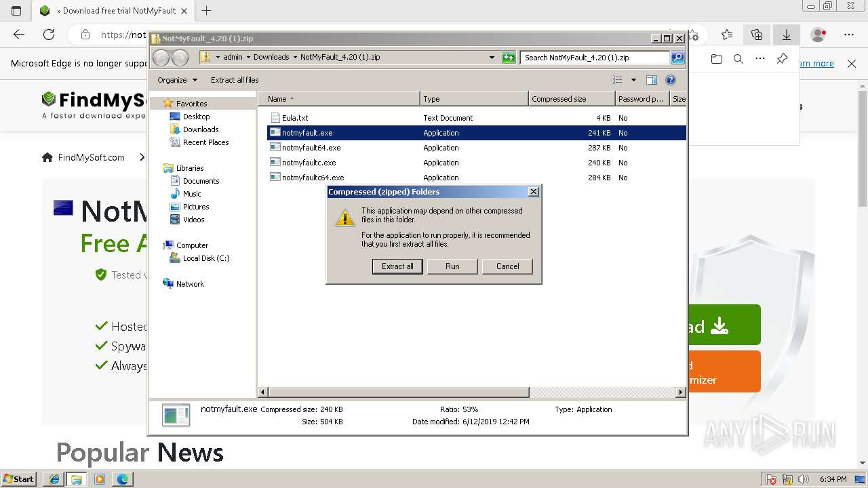The image size is (868, 488).
Task: Click the Search NotMyFault_4.20 (1).zip field
Action: [595, 58]
